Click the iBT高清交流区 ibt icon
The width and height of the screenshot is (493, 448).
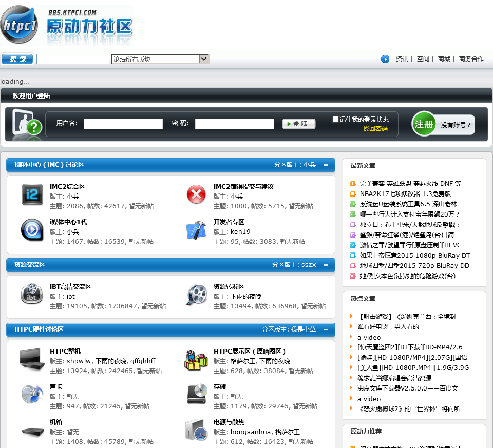pyautogui.click(x=32, y=294)
